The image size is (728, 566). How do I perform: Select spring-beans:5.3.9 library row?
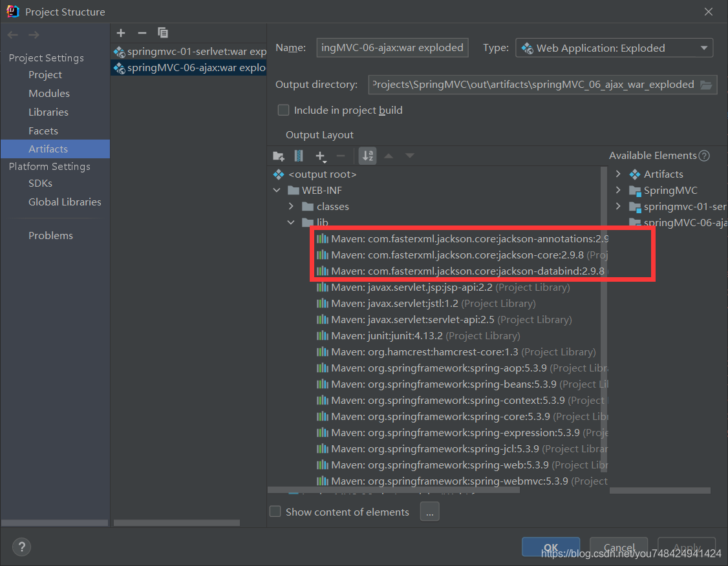click(x=462, y=384)
